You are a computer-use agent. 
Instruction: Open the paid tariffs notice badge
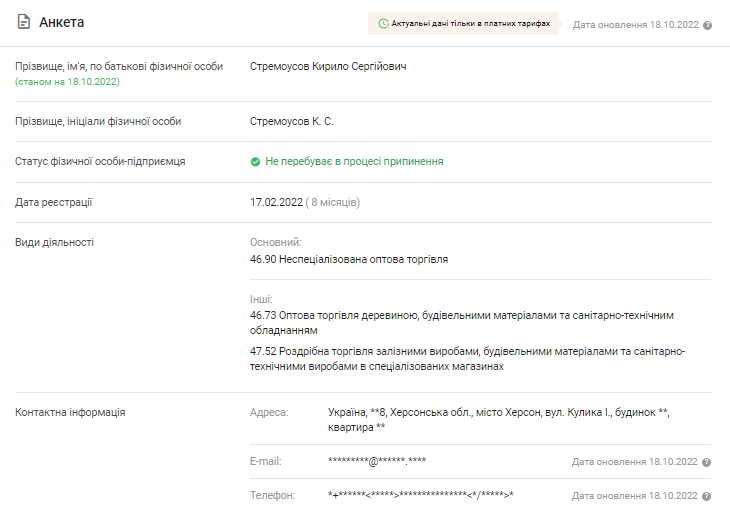point(464,23)
